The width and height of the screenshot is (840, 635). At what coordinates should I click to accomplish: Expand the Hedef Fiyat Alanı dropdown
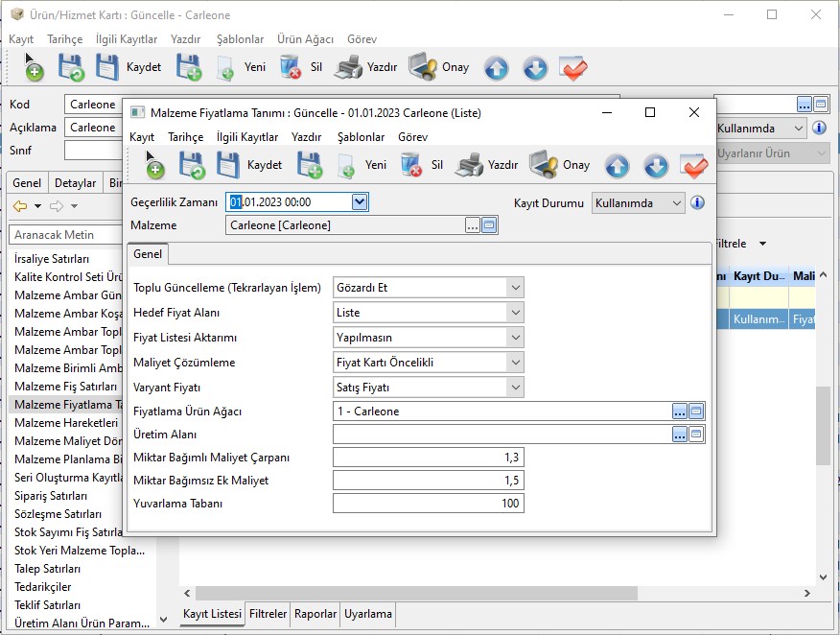pos(515,312)
